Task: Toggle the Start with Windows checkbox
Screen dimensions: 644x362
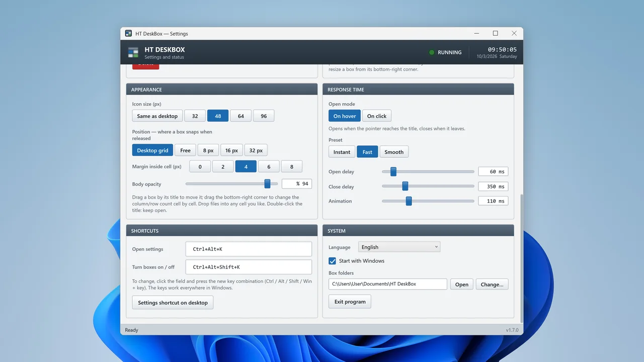Action: 333,261
